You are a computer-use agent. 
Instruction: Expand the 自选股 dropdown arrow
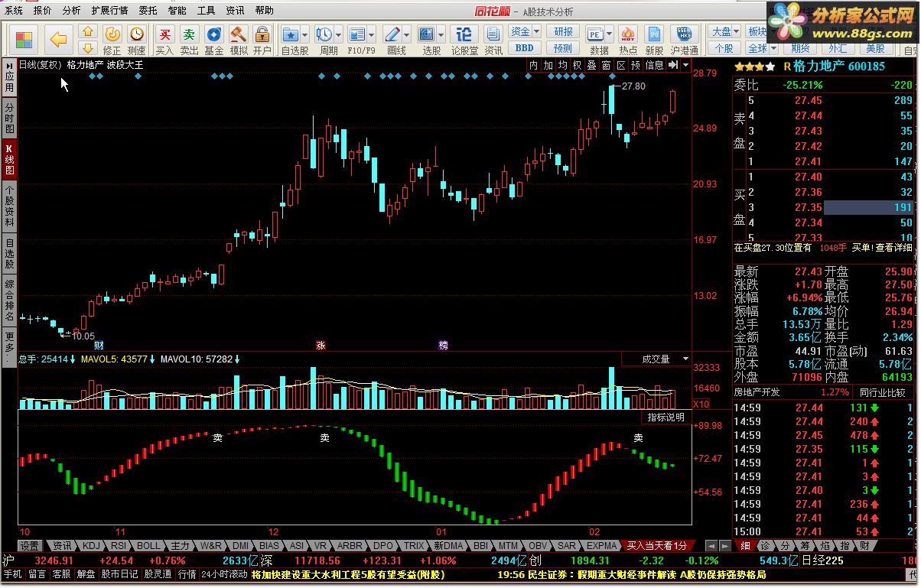click(304, 34)
